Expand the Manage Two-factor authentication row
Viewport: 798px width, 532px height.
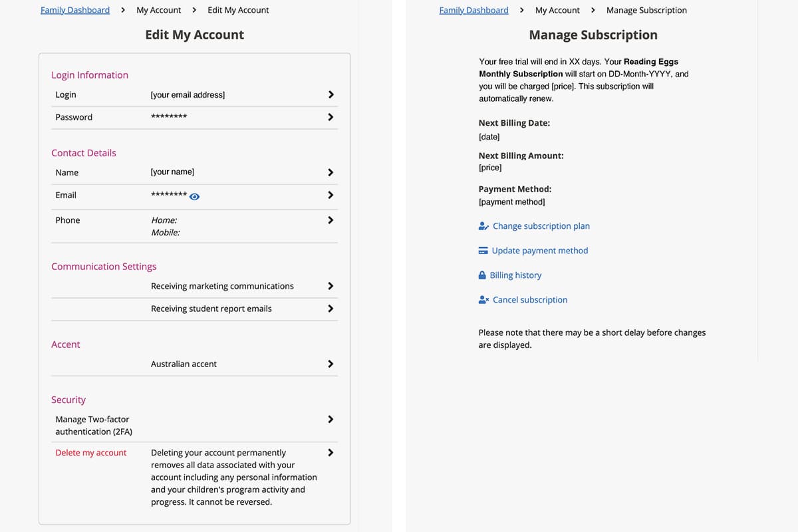[x=331, y=419]
